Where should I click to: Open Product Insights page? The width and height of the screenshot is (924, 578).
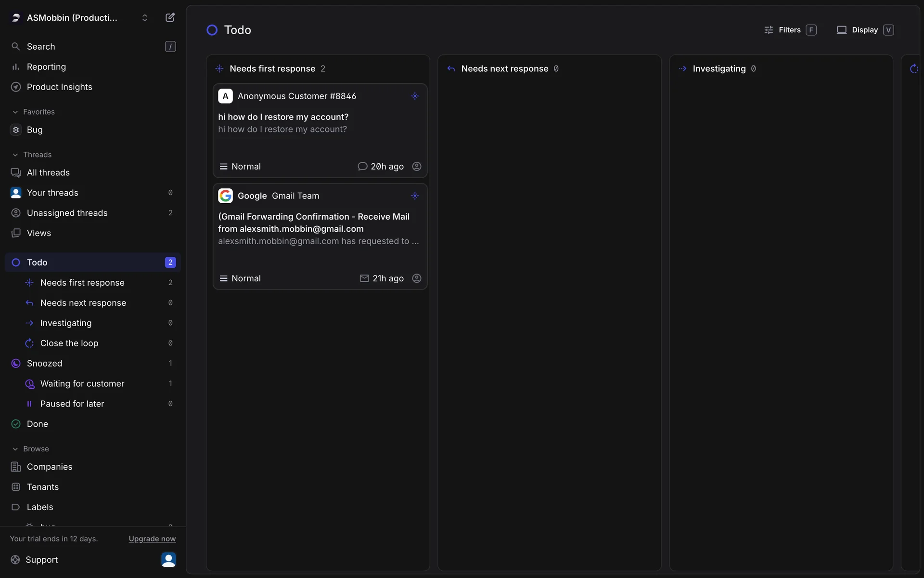pyautogui.click(x=59, y=87)
